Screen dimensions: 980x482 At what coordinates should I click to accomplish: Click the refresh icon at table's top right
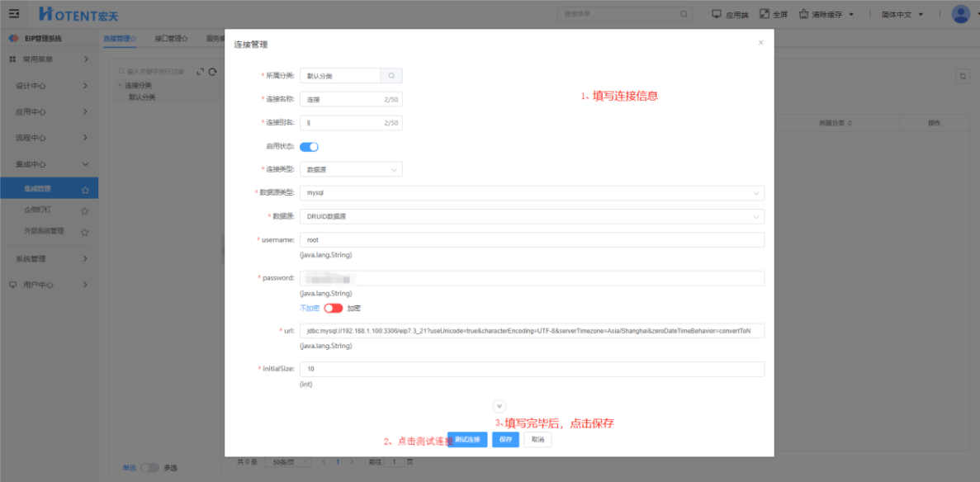[x=962, y=76]
